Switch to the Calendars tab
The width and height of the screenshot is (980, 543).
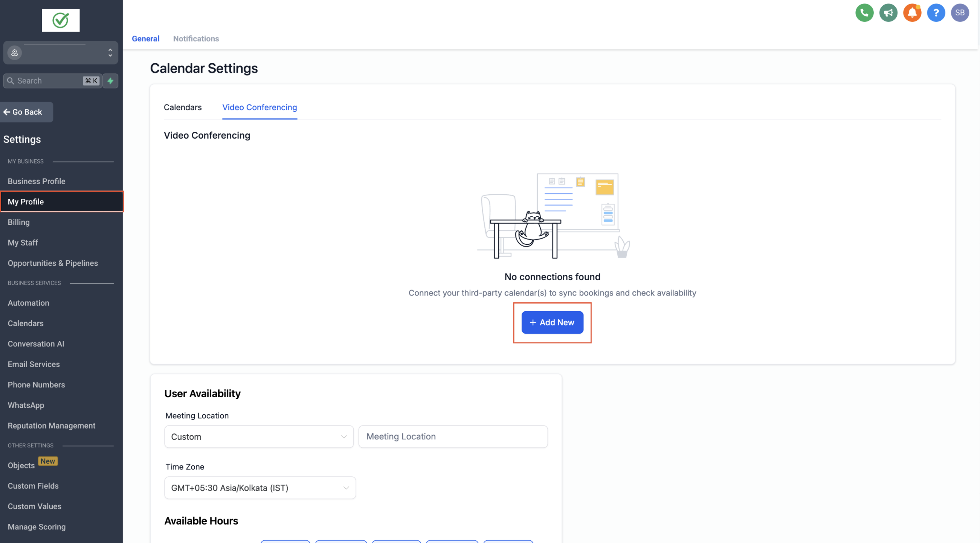pos(183,107)
